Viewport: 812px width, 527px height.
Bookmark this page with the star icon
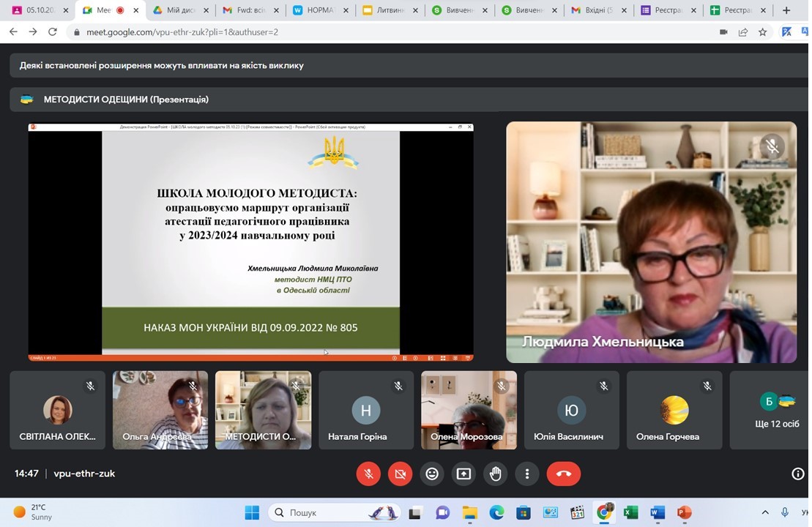(762, 32)
